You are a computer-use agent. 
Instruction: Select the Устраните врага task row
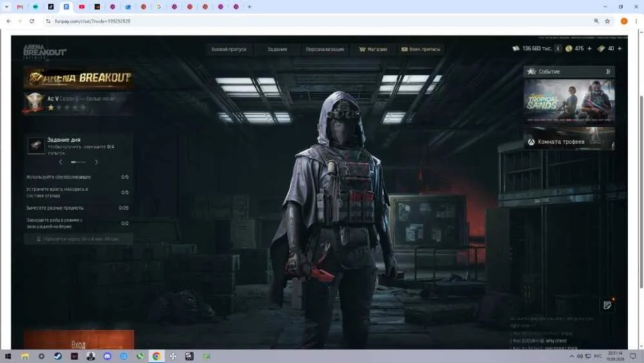(78, 192)
